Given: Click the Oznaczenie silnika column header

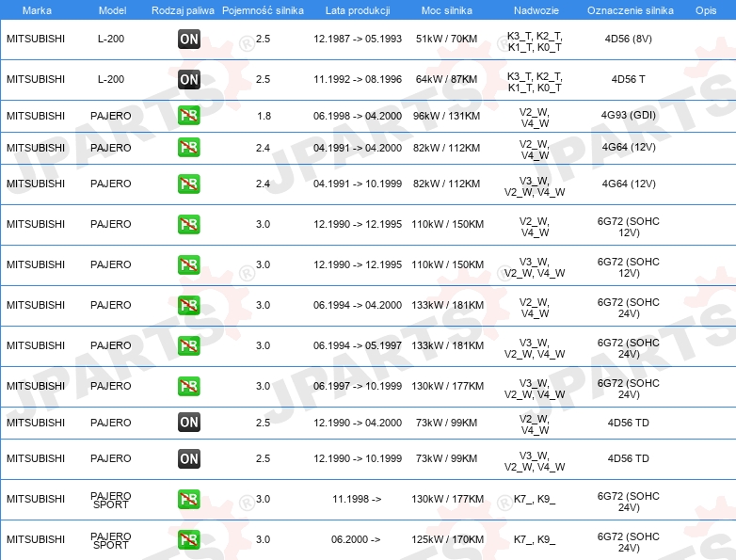Looking at the screenshot, I should coord(631,10).
